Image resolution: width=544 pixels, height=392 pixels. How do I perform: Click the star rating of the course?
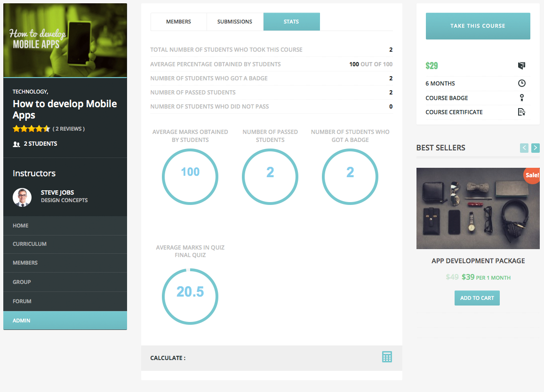pyautogui.click(x=31, y=129)
